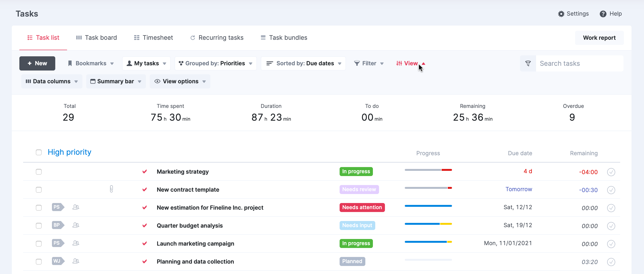Click Launch marketing campaign progress bar
This screenshot has height=274, width=644.
[428, 242]
